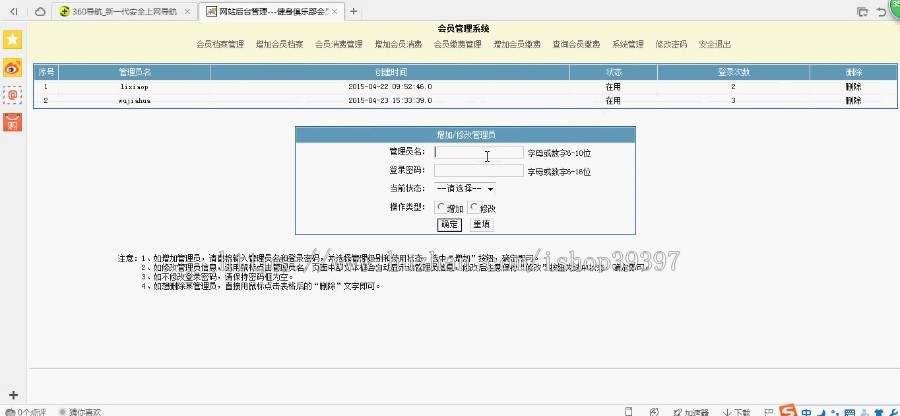Screen dimensions: 900x416
Task: Click the 状态 column header
Action: pos(614,72)
